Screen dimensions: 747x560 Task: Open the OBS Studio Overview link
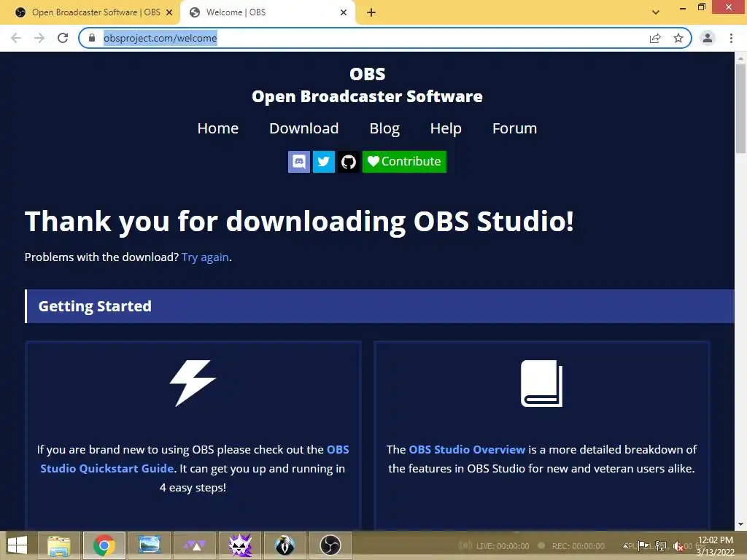tap(467, 449)
